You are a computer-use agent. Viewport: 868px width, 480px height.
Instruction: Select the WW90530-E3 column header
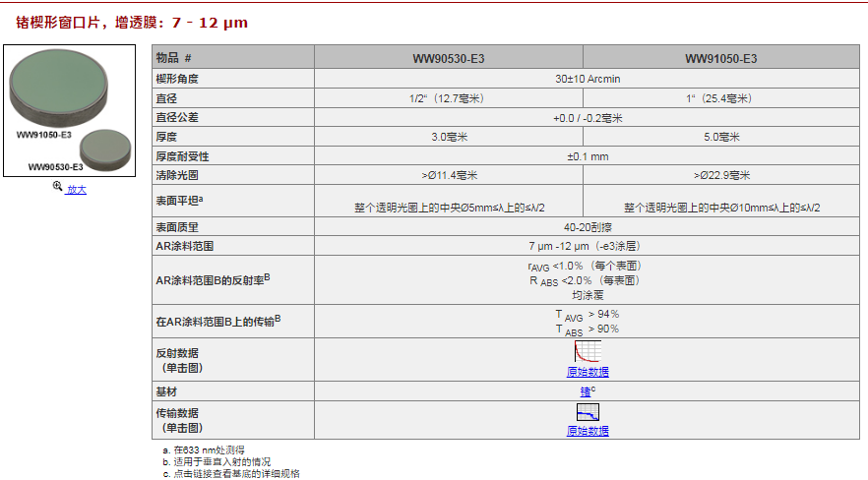coord(448,59)
